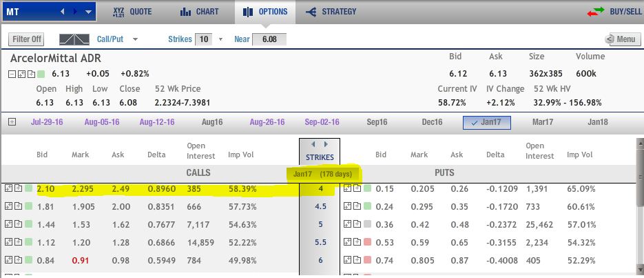Go to next symbol with MT right arrow
The height and width of the screenshot is (278, 644).
[75, 12]
